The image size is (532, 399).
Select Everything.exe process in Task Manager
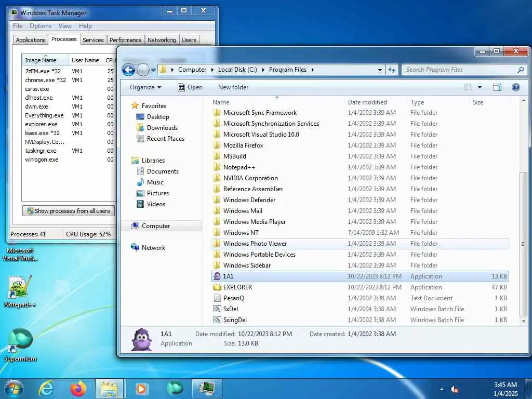pos(69,115)
